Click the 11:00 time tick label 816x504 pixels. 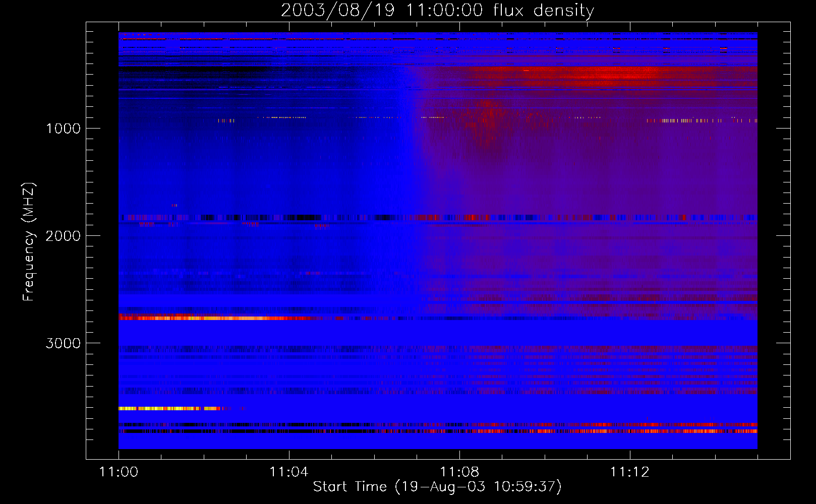[119, 472]
